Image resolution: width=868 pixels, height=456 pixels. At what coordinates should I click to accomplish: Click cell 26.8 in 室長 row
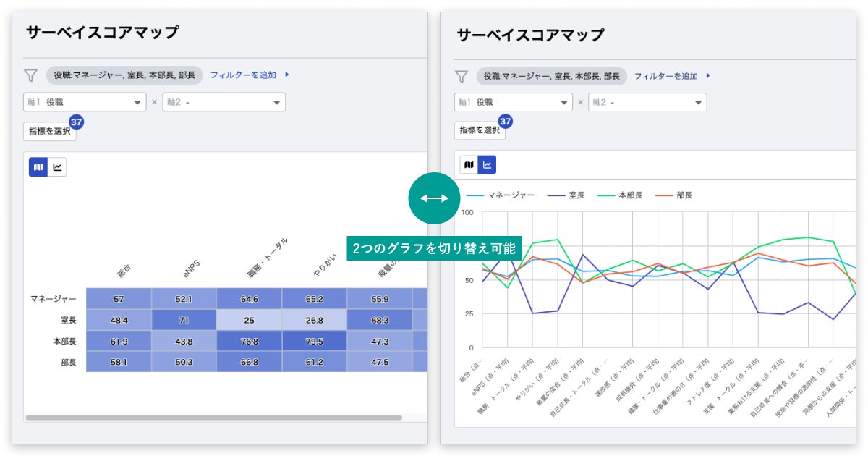click(x=314, y=320)
